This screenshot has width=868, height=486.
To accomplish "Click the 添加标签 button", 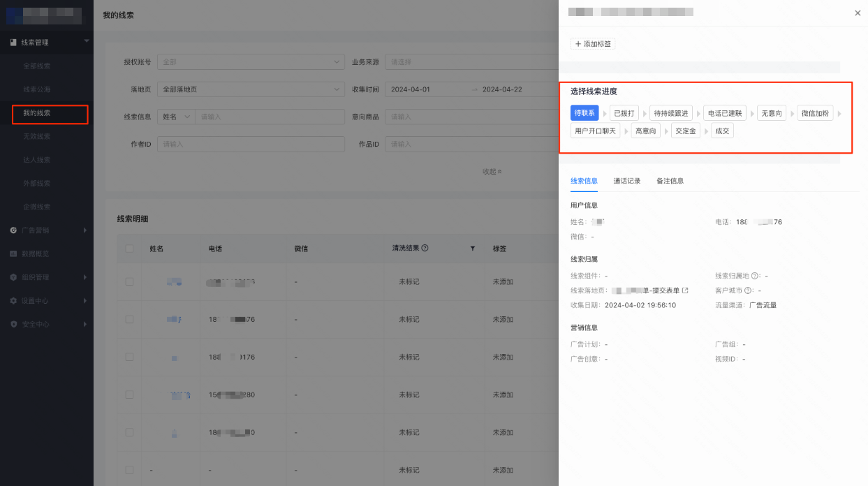I will pos(594,43).
